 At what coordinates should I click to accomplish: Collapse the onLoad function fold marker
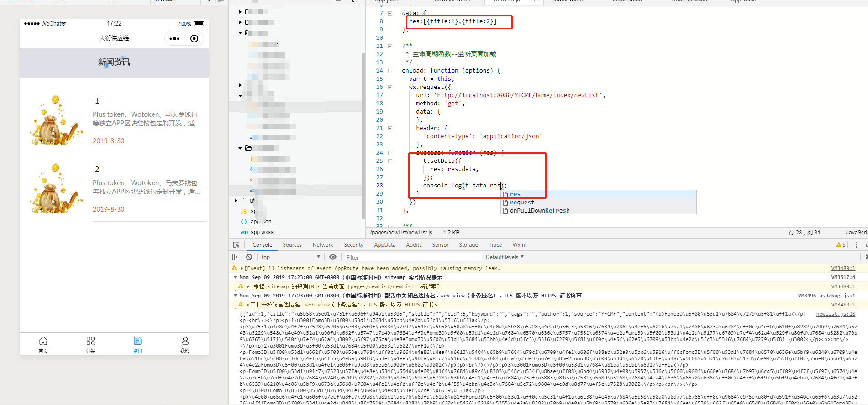[x=390, y=71]
